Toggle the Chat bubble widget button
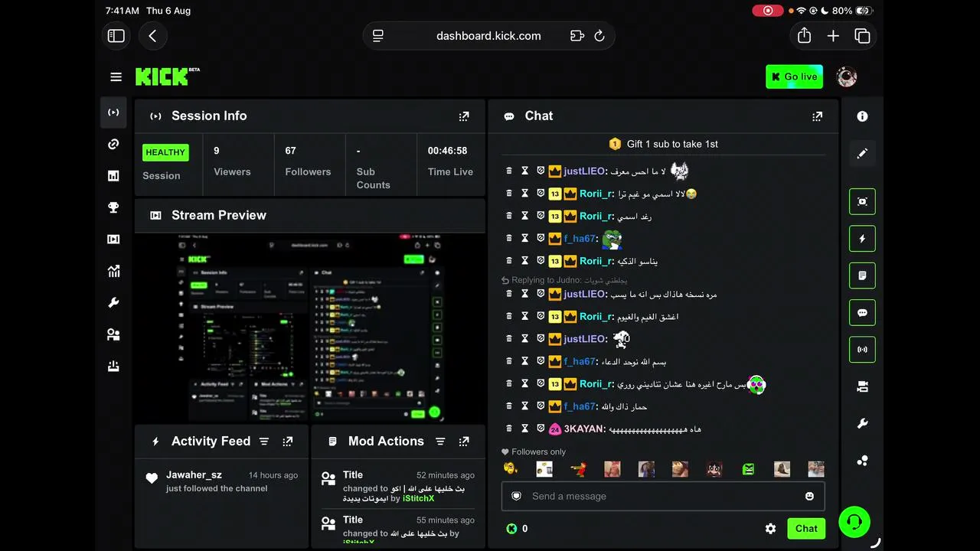This screenshot has width=980, height=551. tap(862, 313)
